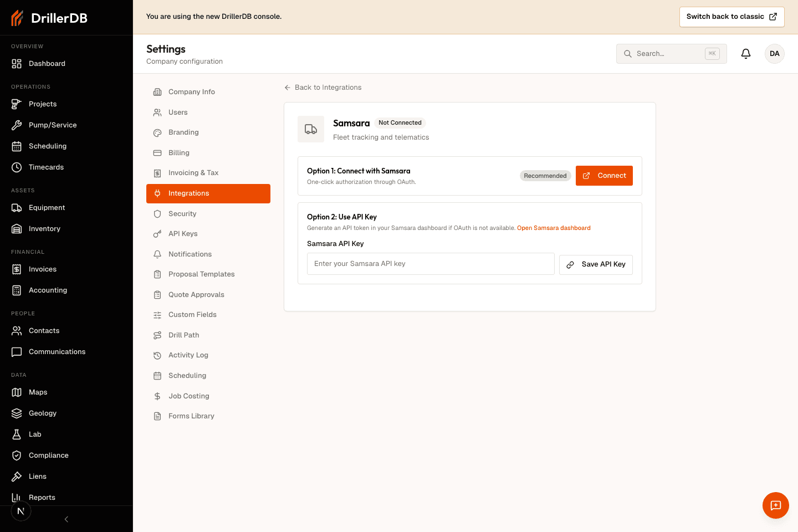Click the notifications bell in header
798x532 pixels.
[746, 54]
